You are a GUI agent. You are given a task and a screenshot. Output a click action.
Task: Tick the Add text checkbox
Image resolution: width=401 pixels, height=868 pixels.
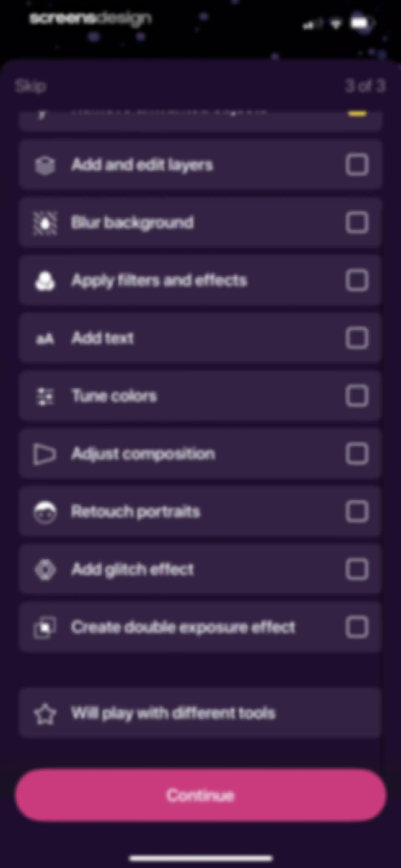pos(357,338)
